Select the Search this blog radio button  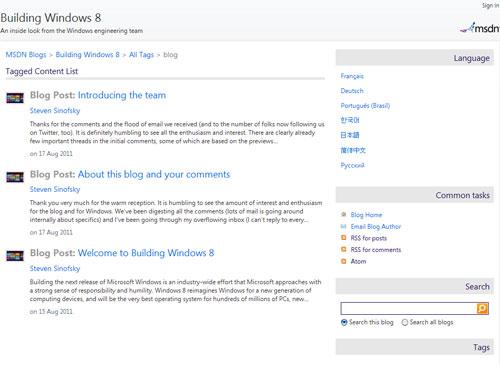tap(344, 322)
